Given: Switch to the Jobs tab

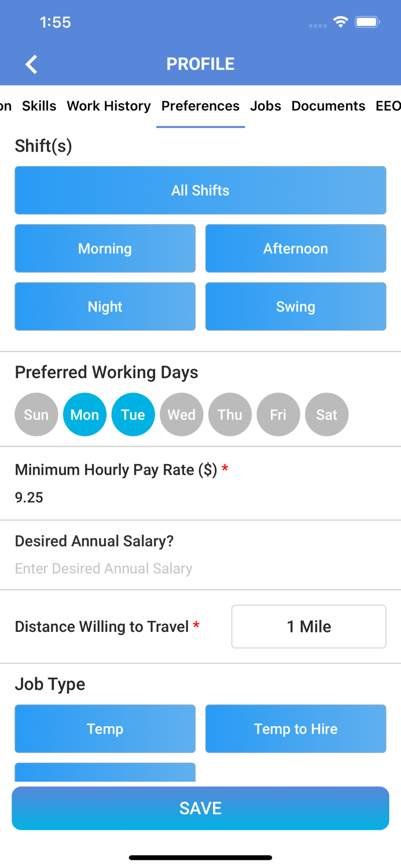Looking at the screenshot, I should coord(266,106).
